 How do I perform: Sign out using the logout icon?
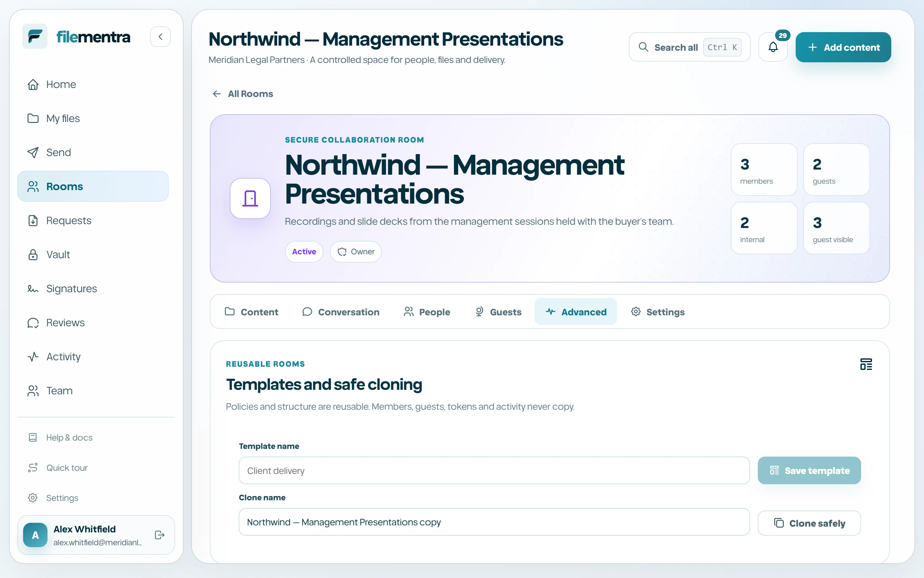(159, 535)
